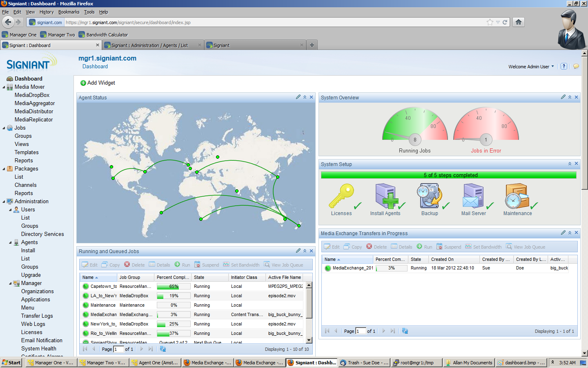Click the help question mark icon
Screen dimensions: 588x368
[564, 66]
